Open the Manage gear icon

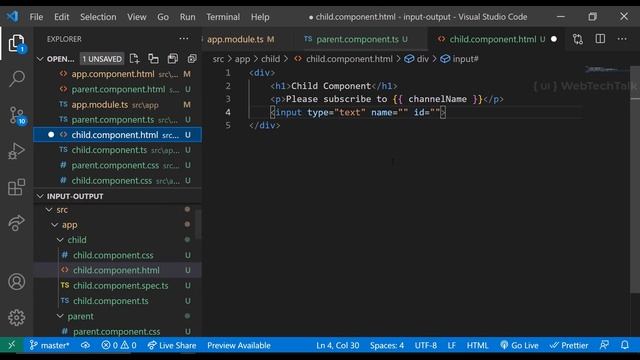[17, 318]
